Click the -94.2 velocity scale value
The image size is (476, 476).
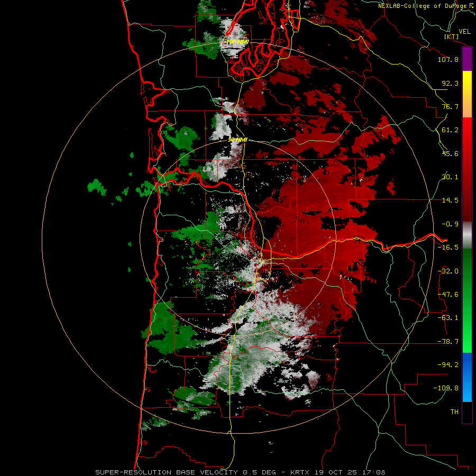click(448, 364)
